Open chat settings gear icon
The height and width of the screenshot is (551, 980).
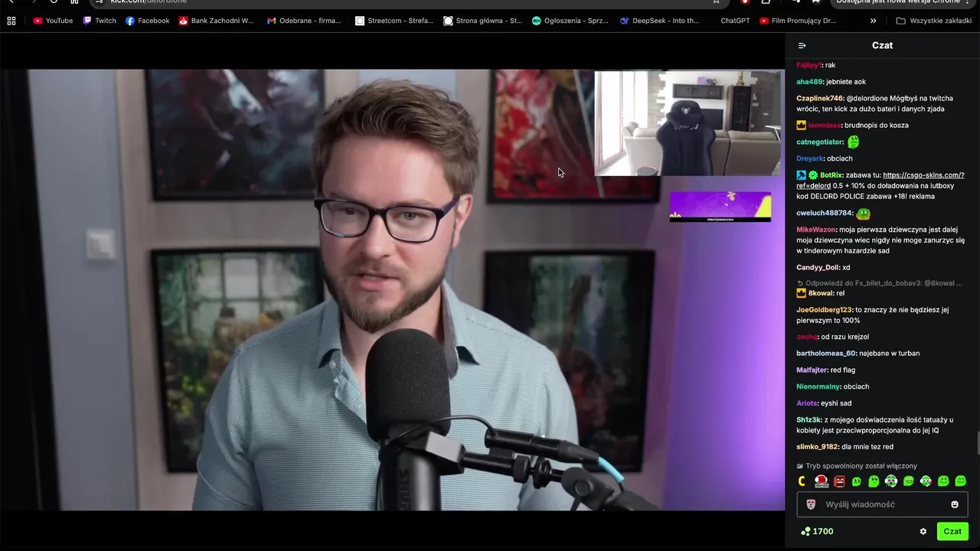coord(923,531)
